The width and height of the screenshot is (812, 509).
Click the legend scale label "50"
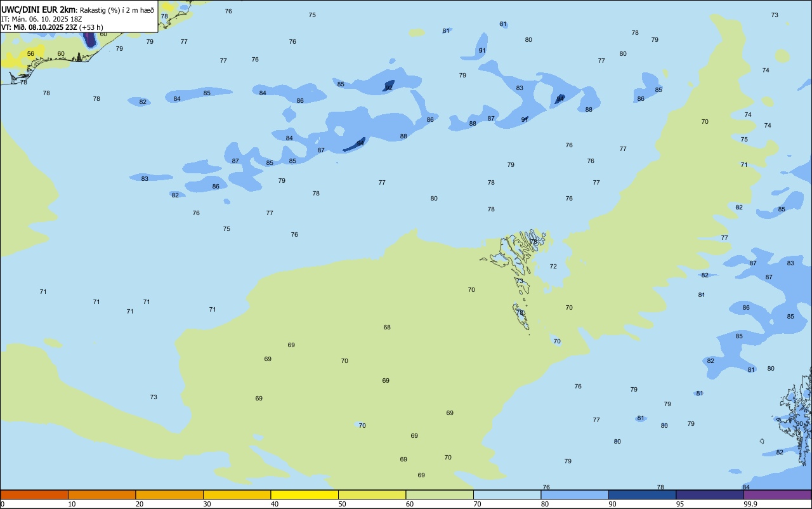coord(342,504)
